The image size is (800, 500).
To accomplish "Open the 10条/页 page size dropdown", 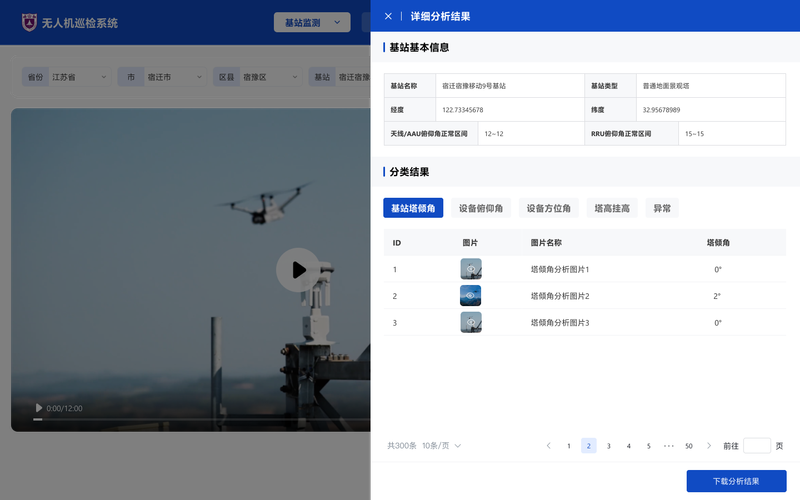I will pyautogui.click(x=441, y=446).
